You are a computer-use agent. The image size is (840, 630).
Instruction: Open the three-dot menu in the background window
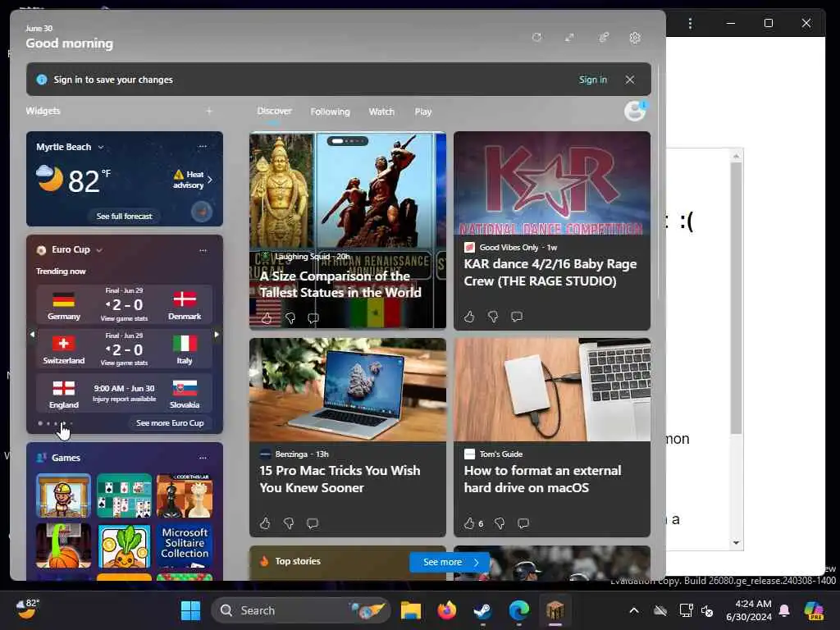click(690, 24)
